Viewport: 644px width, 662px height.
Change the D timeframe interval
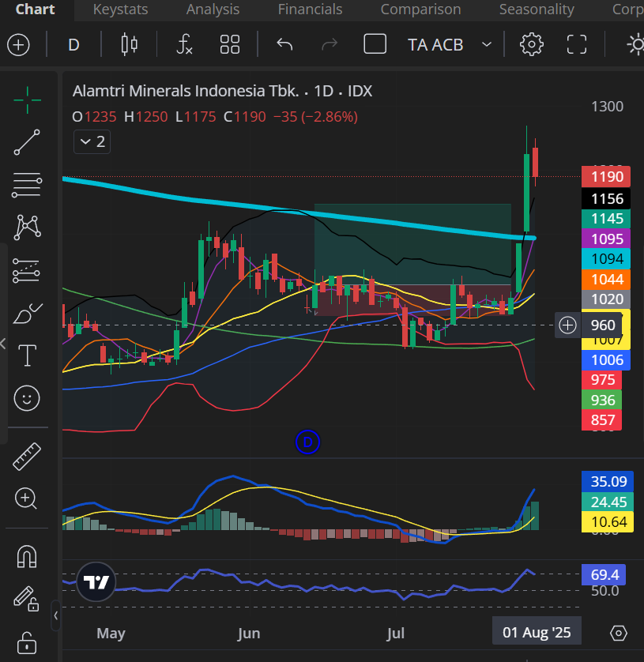point(74,45)
